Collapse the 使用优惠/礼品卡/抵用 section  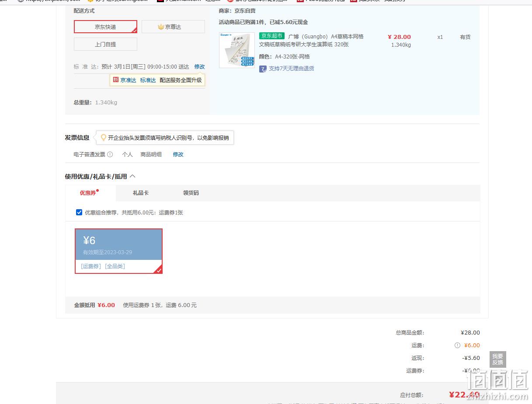pyautogui.click(x=133, y=176)
